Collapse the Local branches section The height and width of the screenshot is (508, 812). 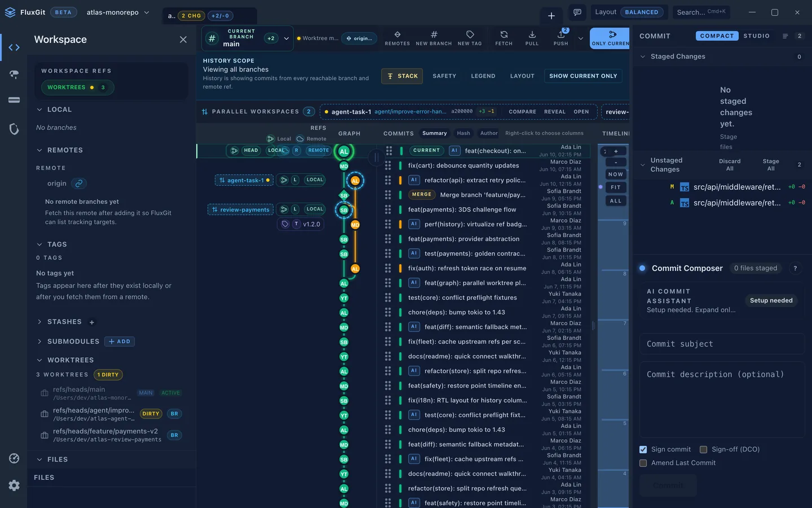tap(39, 110)
